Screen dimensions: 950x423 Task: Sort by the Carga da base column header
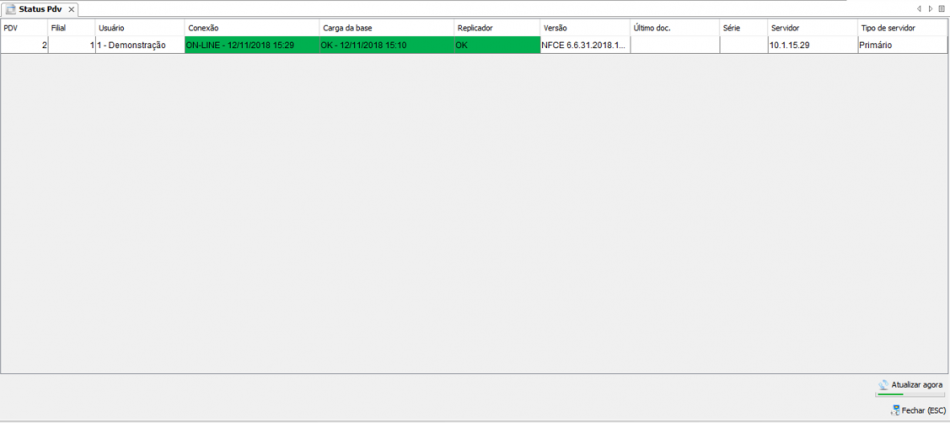386,28
